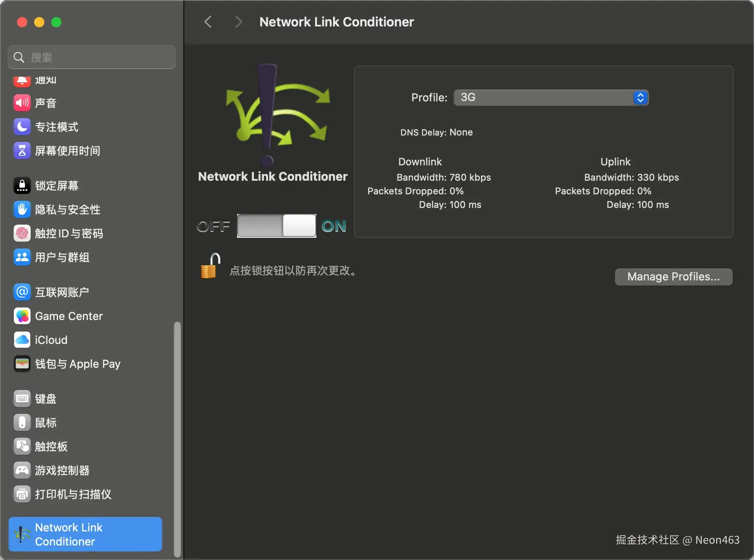Click the Focus mode (专注模式) moon icon

(x=22, y=127)
